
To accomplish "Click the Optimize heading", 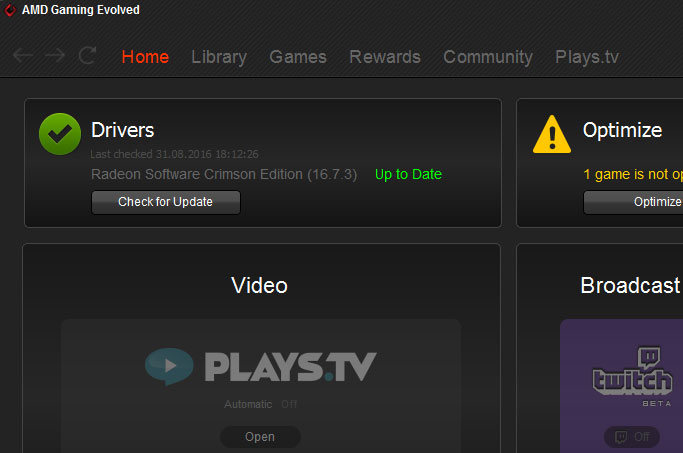I will (622, 130).
